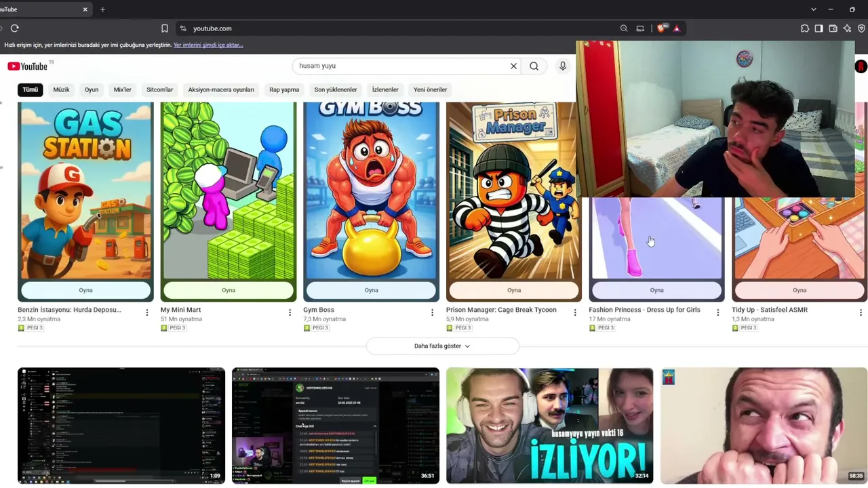The height and width of the screenshot is (488, 868).
Task: Open a new browser tab
Action: [x=102, y=9]
